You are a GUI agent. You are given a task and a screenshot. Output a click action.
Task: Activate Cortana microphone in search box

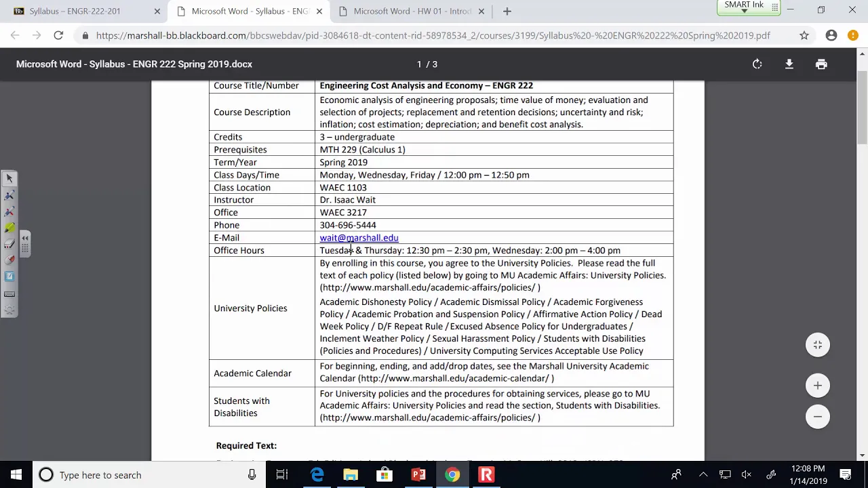(x=252, y=475)
